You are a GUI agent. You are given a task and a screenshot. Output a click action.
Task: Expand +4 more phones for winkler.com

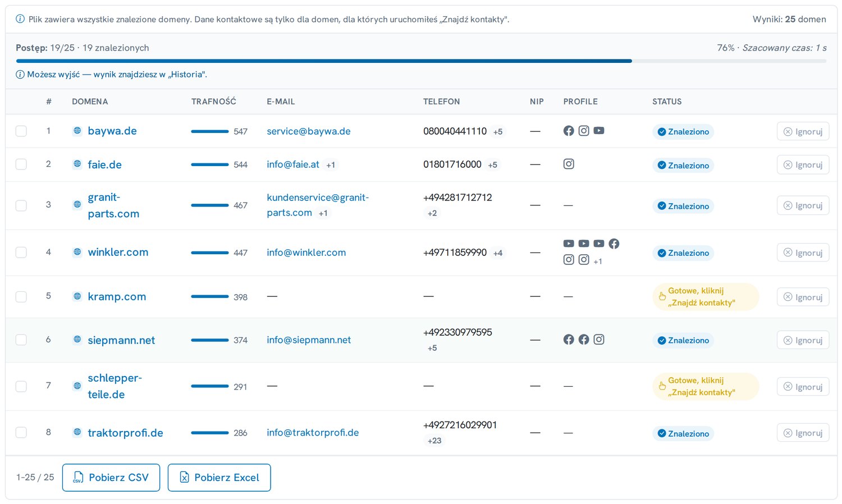coord(498,253)
